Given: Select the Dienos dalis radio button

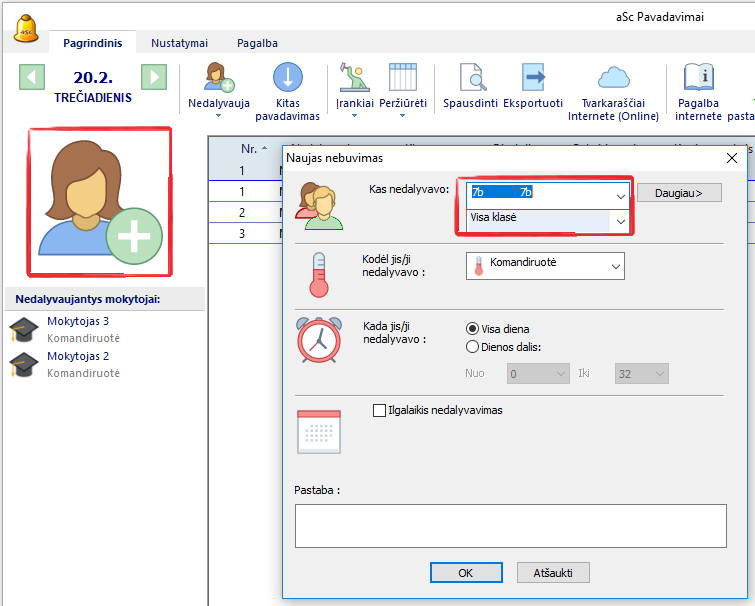Looking at the screenshot, I should point(473,347).
